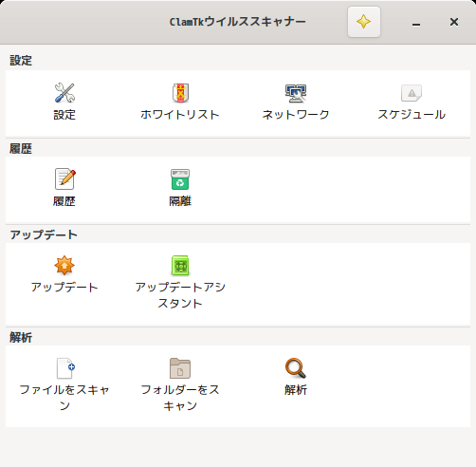Viewport: 476px width, 467px height.
Task: Open the ホワイトリスト whitelist icon
Action: click(x=180, y=93)
